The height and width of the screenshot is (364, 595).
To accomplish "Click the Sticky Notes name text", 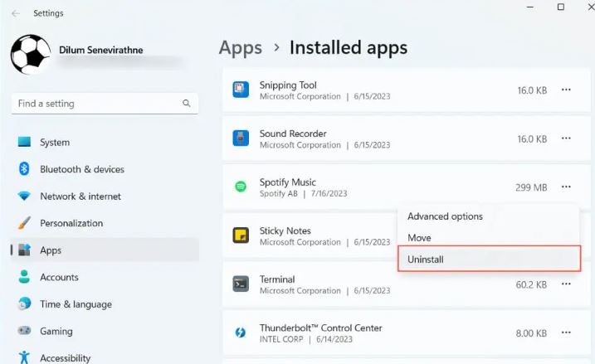I will (285, 231).
